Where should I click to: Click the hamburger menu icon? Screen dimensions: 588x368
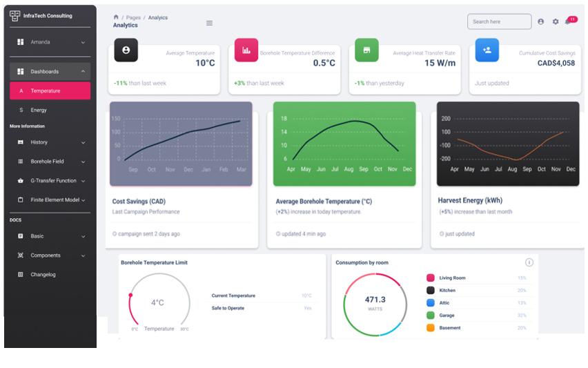click(x=209, y=23)
